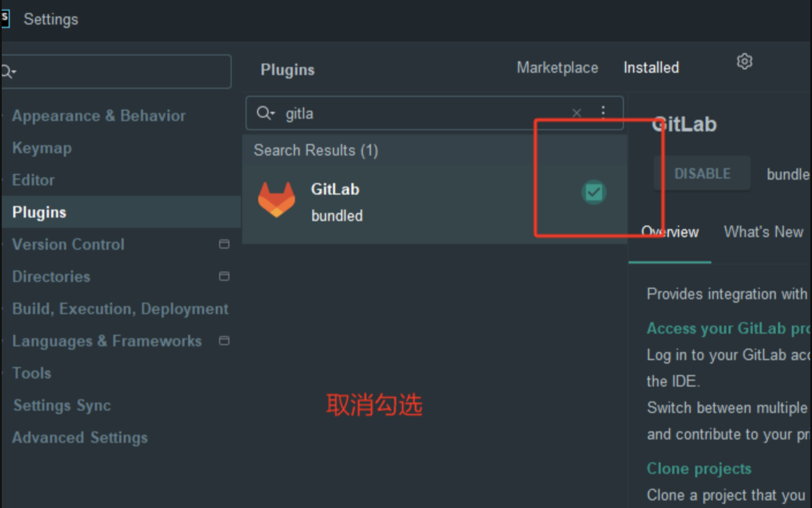Open Tools settings
The width and height of the screenshot is (812, 508).
[32, 374]
